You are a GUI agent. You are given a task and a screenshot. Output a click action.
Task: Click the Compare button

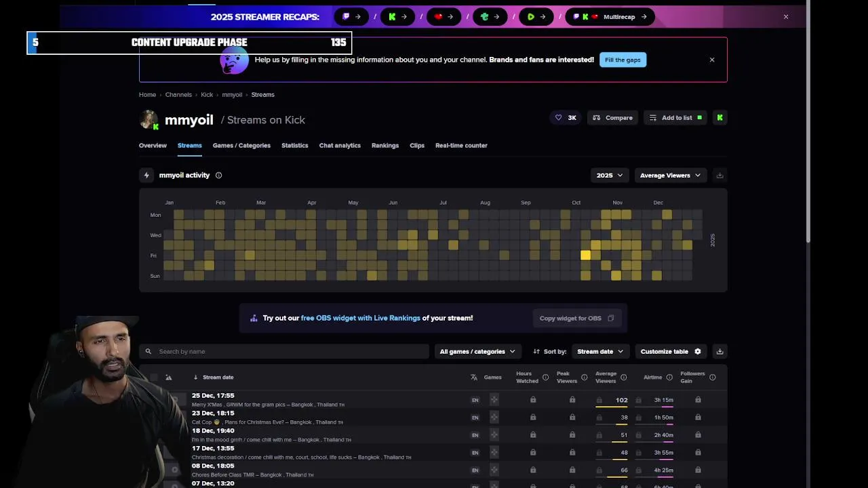coord(612,118)
